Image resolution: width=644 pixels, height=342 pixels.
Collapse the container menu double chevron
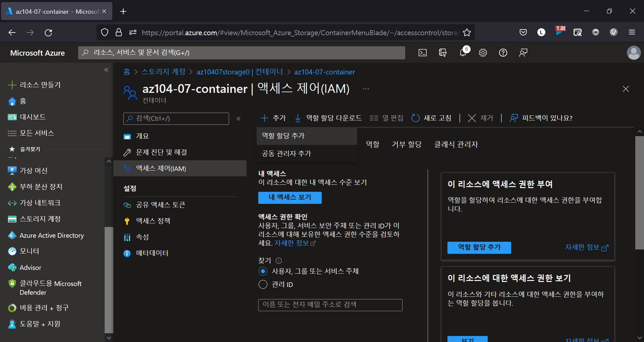[239, 119]
